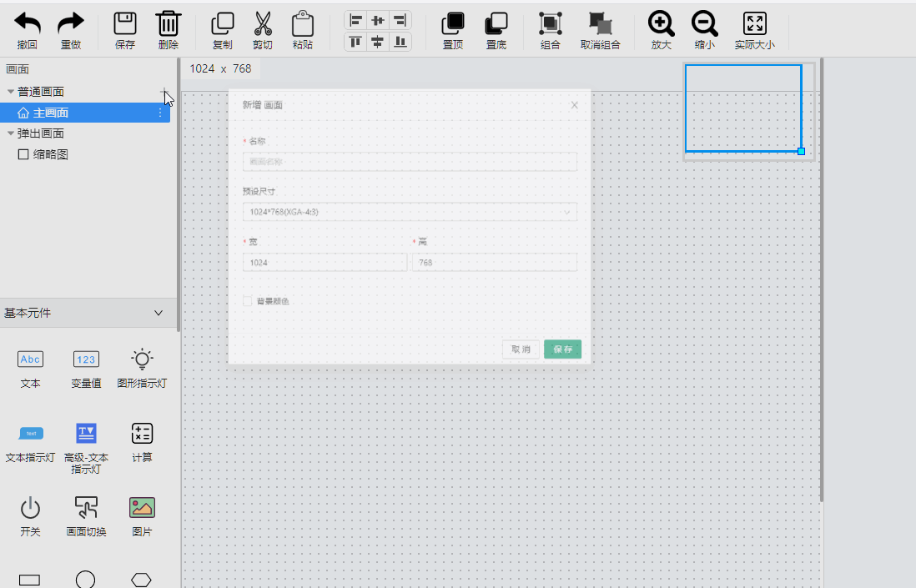916x588 pixels.
Task: Click the Undo (撤回) arrow icon
Action: tap(27, 23)
